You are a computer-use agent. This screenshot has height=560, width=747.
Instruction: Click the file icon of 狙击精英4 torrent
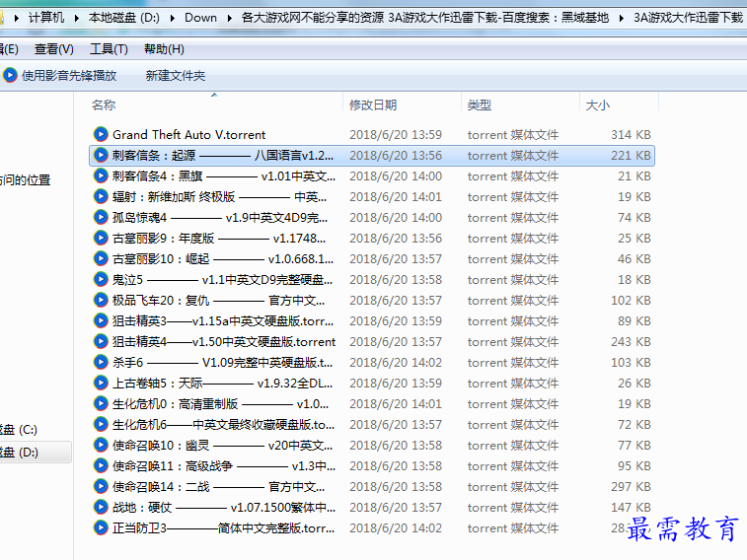(x=101, y=341)
